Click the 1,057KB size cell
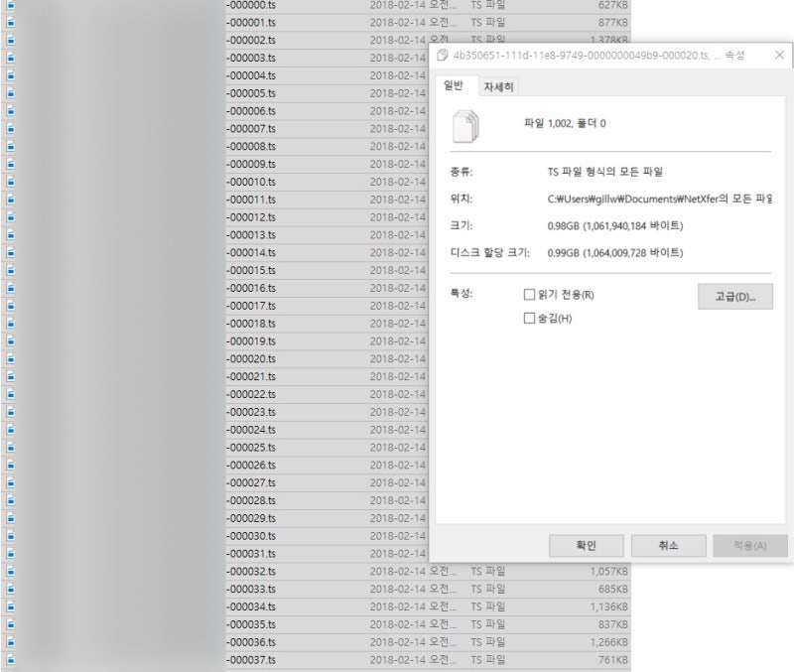The width and height of the screenshot is (794, 672). [x=608, y=571]
